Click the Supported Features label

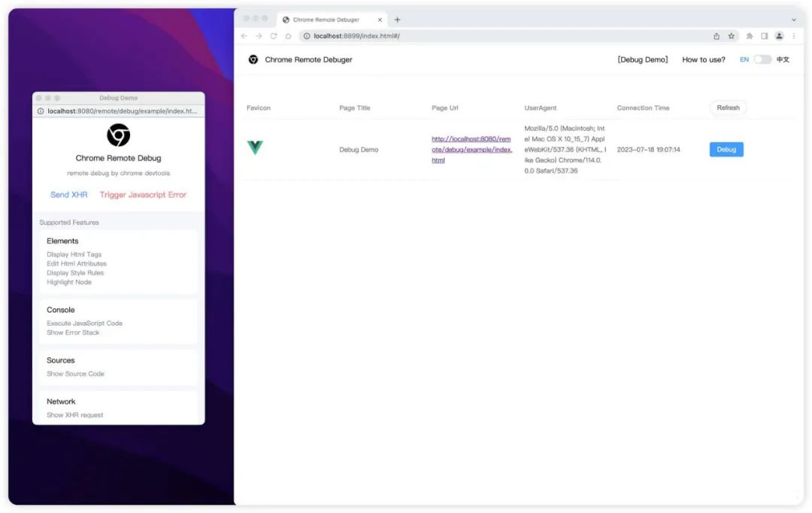tap(69, 223)
